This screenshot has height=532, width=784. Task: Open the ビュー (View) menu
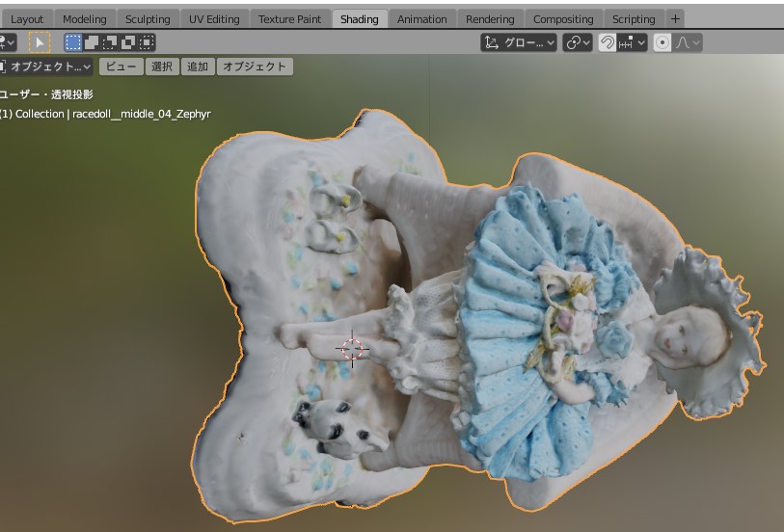pos(121,66)
